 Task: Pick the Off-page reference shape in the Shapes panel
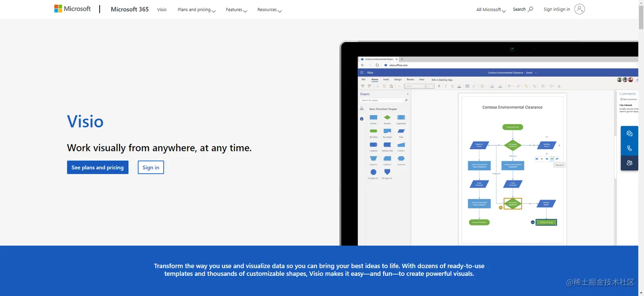coord(387,172)
